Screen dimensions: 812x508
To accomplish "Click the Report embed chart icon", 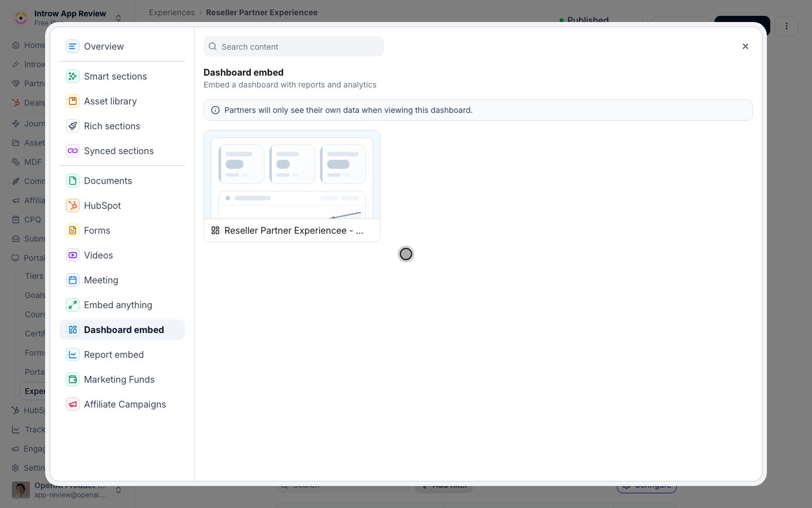I will pos(73,354).
